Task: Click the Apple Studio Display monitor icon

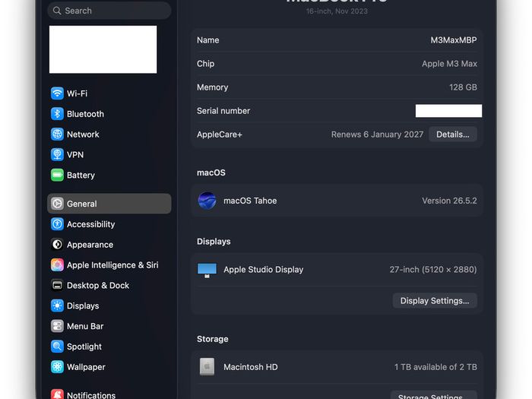Action: pos(207,270)
